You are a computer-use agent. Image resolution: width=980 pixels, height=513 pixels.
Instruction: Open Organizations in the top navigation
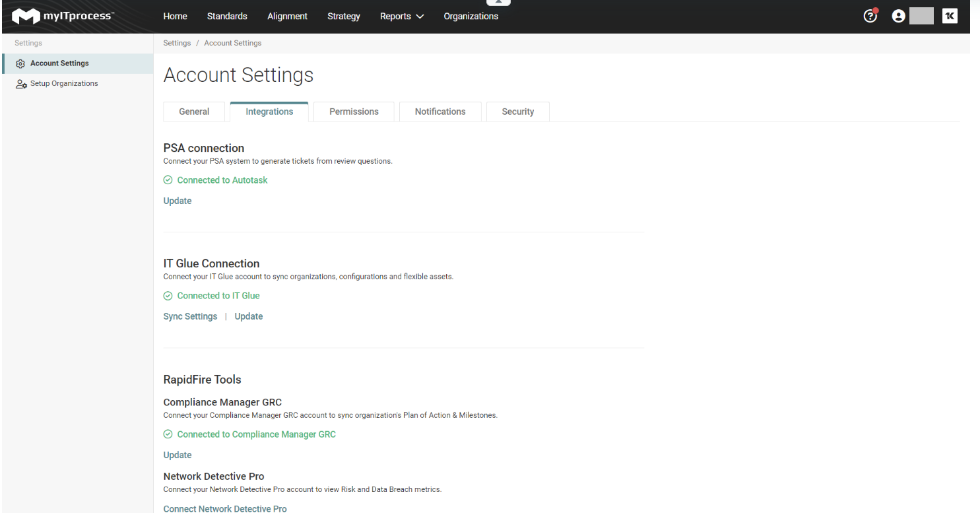pos(471,17)
